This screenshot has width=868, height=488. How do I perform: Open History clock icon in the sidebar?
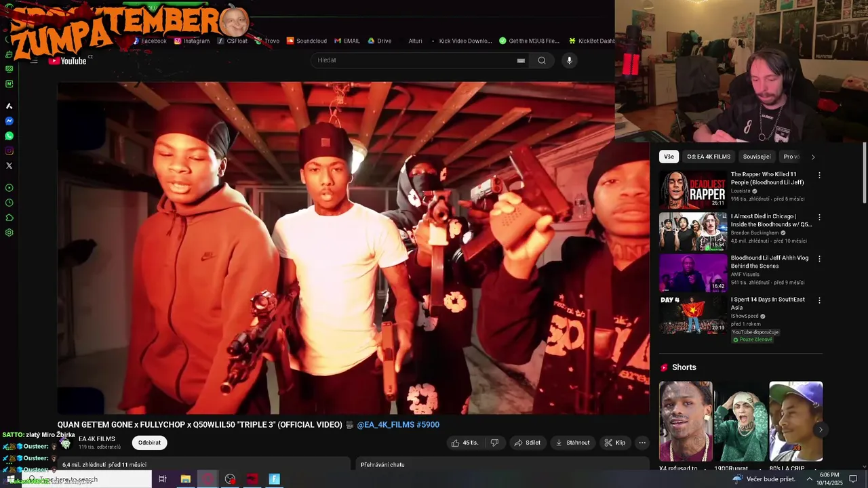[x=9, y=203]
